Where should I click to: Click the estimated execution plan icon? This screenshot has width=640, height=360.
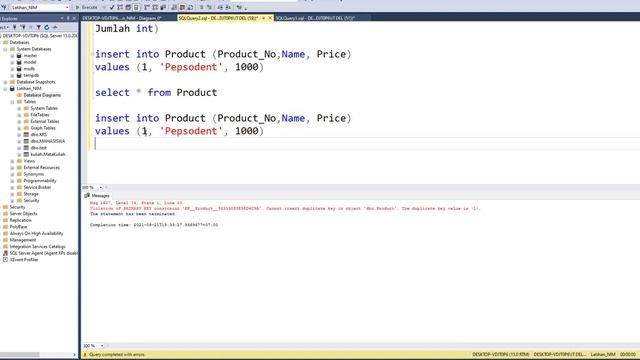pyautogui.click(x=120, y=7)
